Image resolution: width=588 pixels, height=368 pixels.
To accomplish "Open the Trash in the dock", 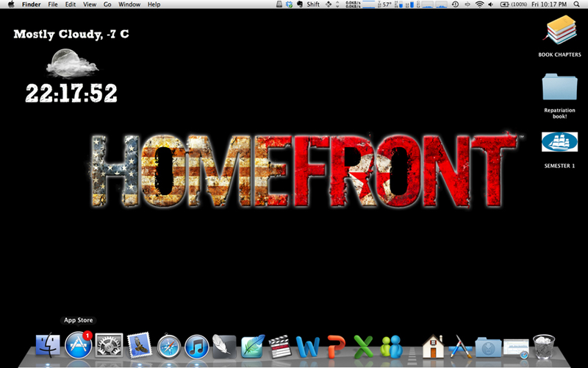I will click(x=544, y=347).
